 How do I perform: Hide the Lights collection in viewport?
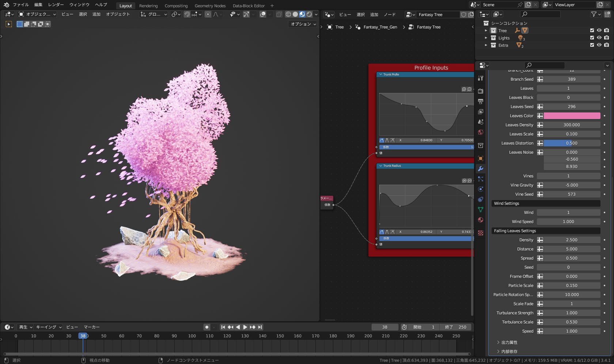tap(599, 38)
